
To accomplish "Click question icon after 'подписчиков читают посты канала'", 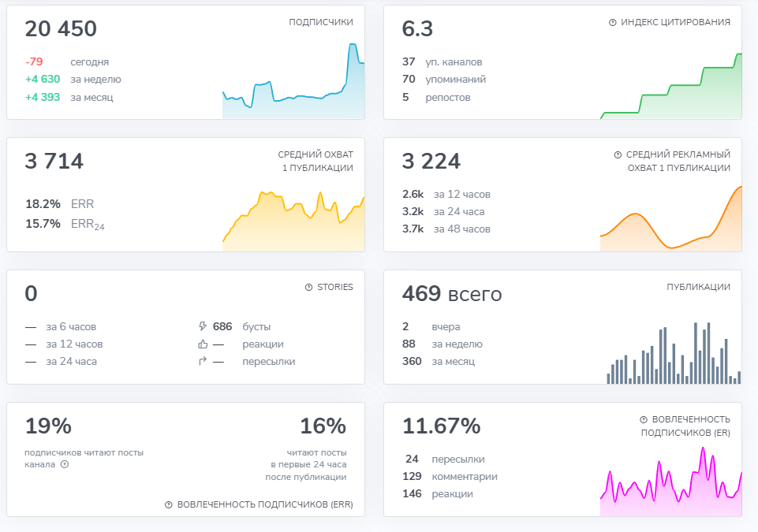I will coord(65,464).
